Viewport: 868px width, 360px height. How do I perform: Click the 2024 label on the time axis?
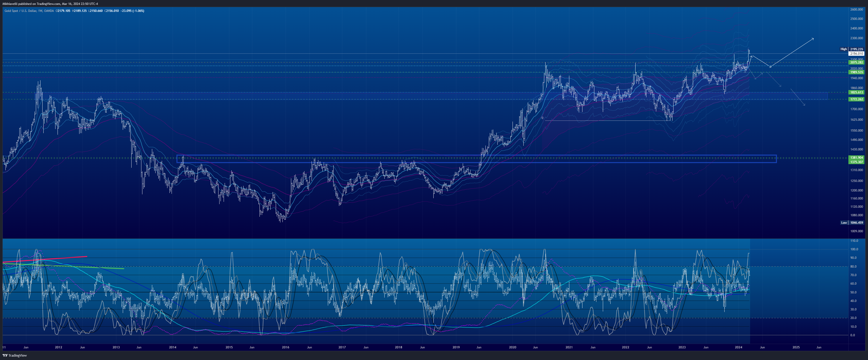click(x=738, y=347)
